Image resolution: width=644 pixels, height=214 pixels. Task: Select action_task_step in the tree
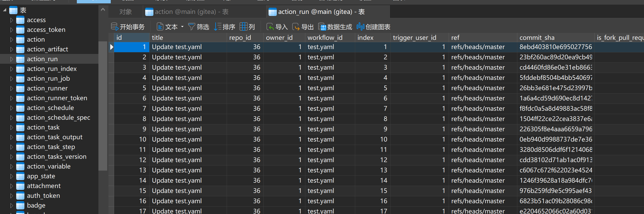tap(51, 147)
